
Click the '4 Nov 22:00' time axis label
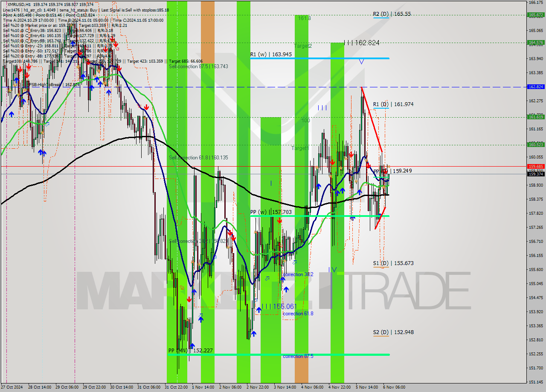click(340, 387)
